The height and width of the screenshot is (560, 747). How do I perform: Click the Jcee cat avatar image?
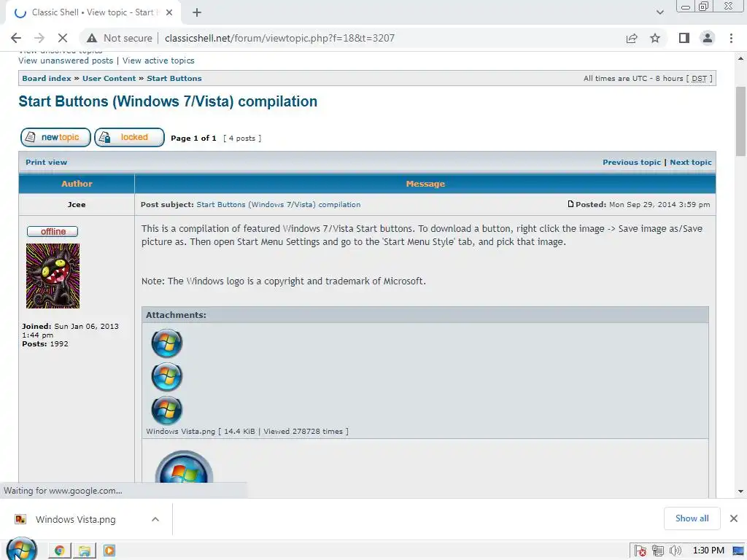[x=53, y=276]
